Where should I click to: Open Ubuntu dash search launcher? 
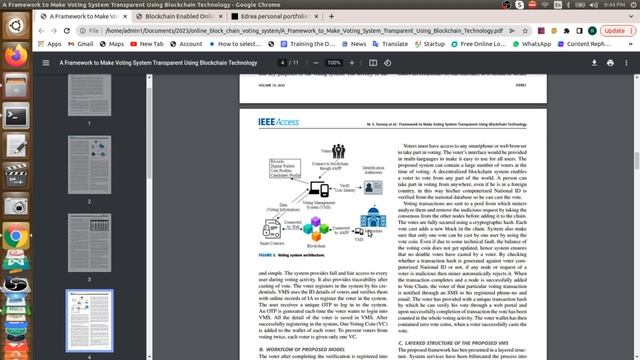[16, 25]
